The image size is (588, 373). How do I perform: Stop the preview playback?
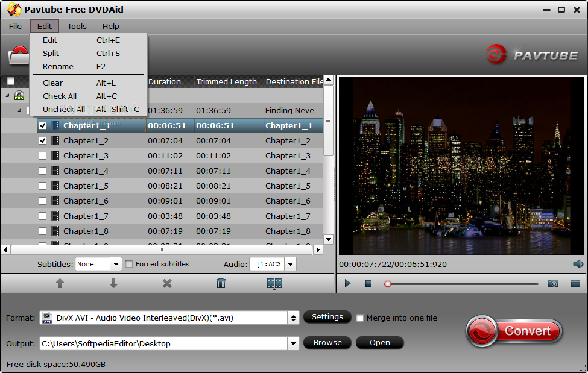point(368,284)
